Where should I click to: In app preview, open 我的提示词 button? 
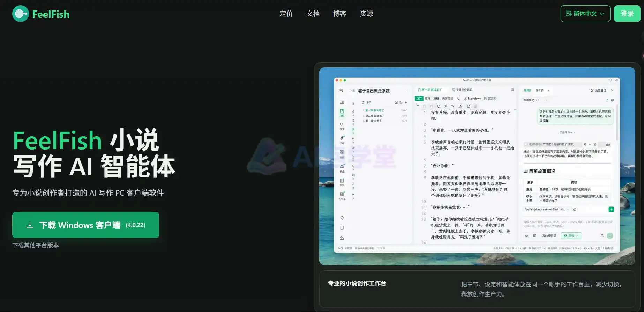tap(549, 236)
